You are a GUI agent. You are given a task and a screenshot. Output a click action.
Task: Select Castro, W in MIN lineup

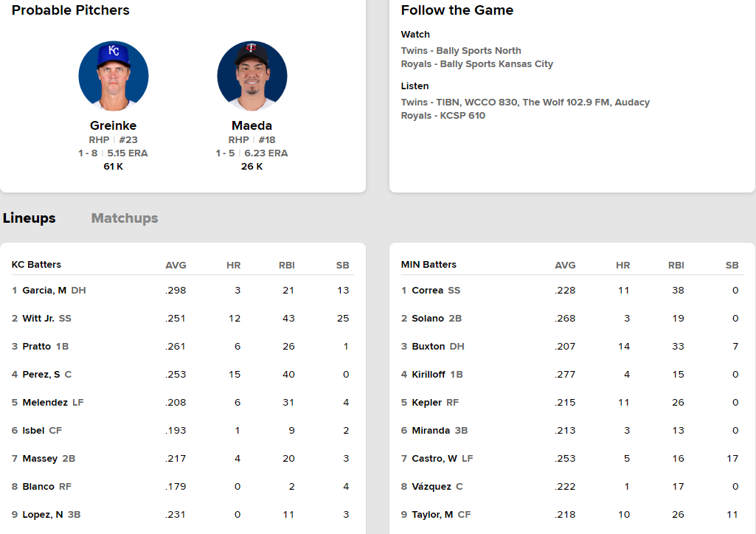434,459
